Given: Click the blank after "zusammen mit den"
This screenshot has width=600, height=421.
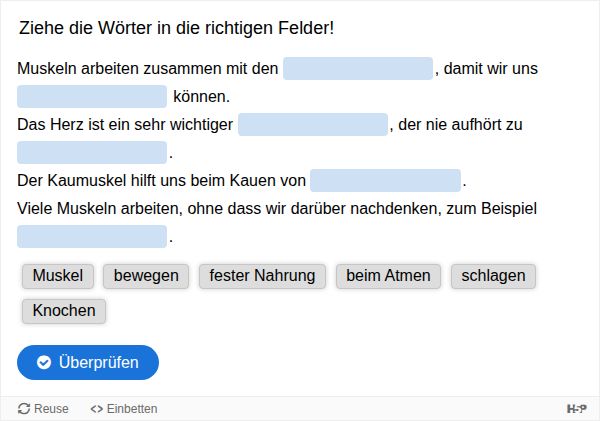Looking at the screenshot, I should (358, 69).
